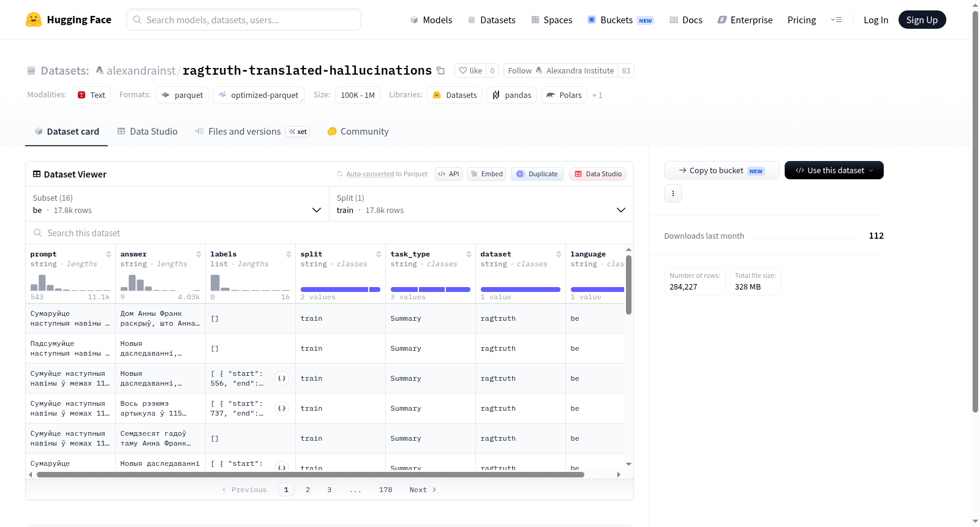Expand the Split train dropdown
The height and width of the screenshot is (527, 980).
481,204
